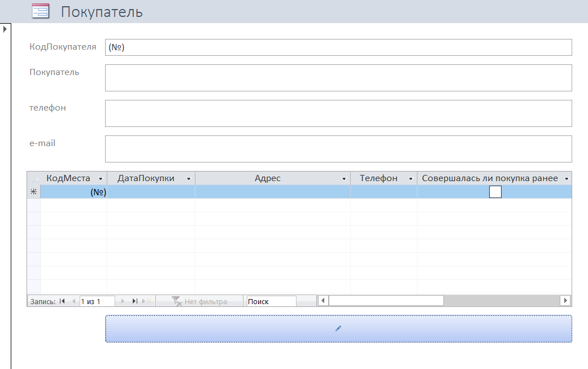Click the form icon beside the Покупатель title

(40, 11)
